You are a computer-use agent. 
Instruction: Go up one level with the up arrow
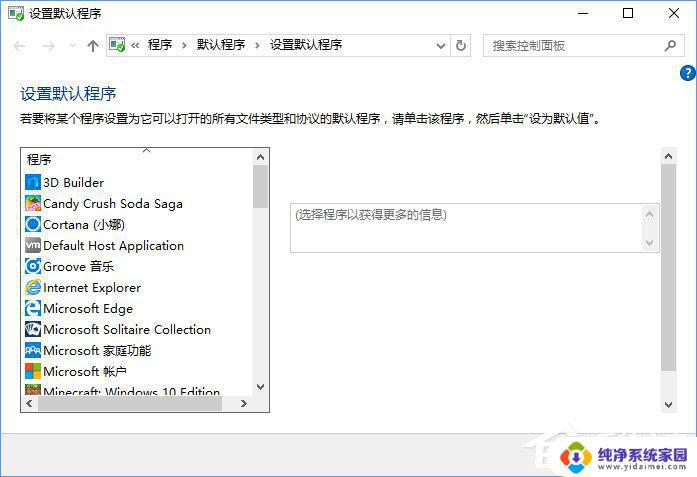click(92, 46)
